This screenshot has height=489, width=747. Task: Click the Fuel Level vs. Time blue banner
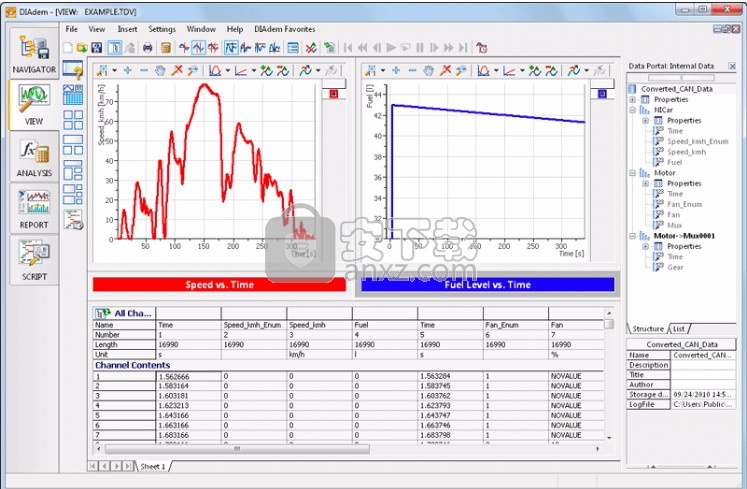(487, 285)
